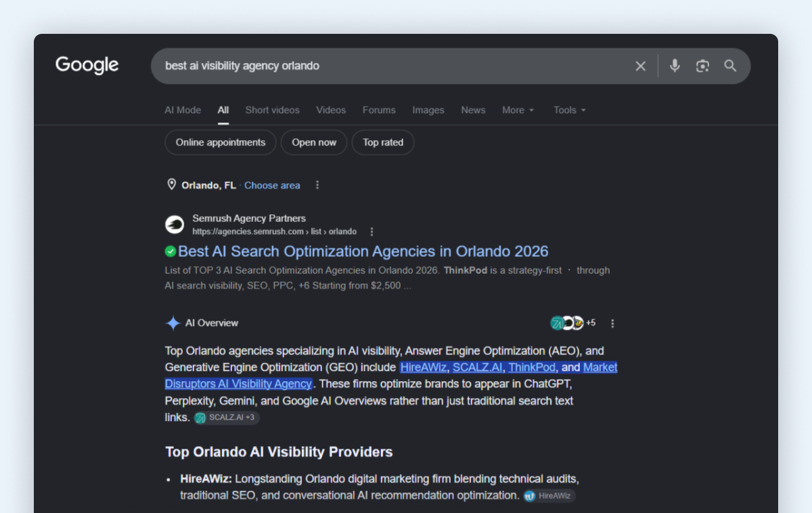The width and height of the screenshot is (812, 513).
Task: Apply Open now filter chip
Action: coord(314,142)
